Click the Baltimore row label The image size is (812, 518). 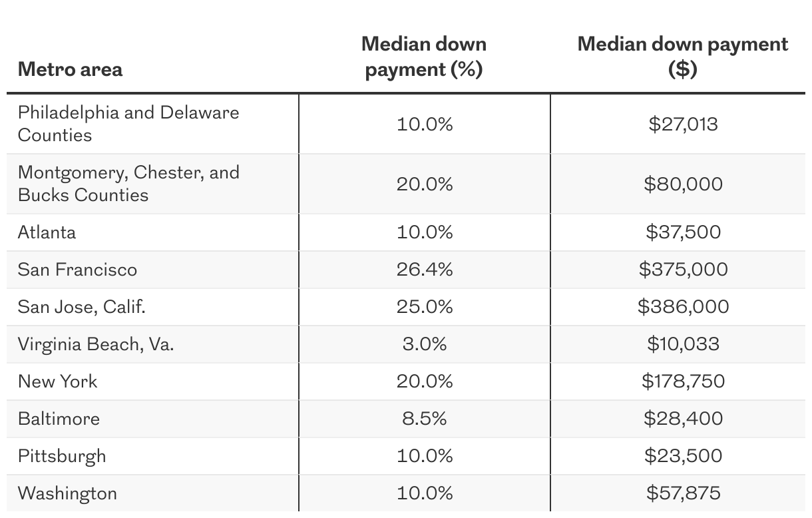click(x=59, y=419)
